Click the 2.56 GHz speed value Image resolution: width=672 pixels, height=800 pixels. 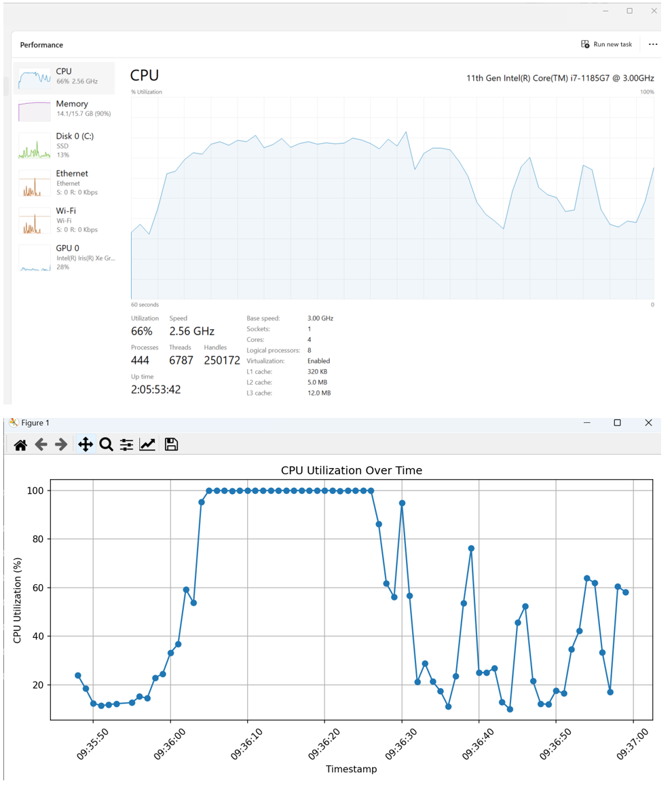click(x=192, y=331)
